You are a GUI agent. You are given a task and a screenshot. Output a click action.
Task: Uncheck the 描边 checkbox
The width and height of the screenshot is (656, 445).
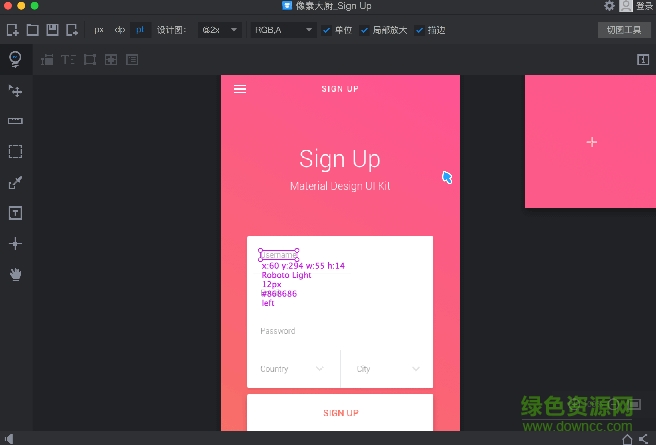[x=419, y=30]
